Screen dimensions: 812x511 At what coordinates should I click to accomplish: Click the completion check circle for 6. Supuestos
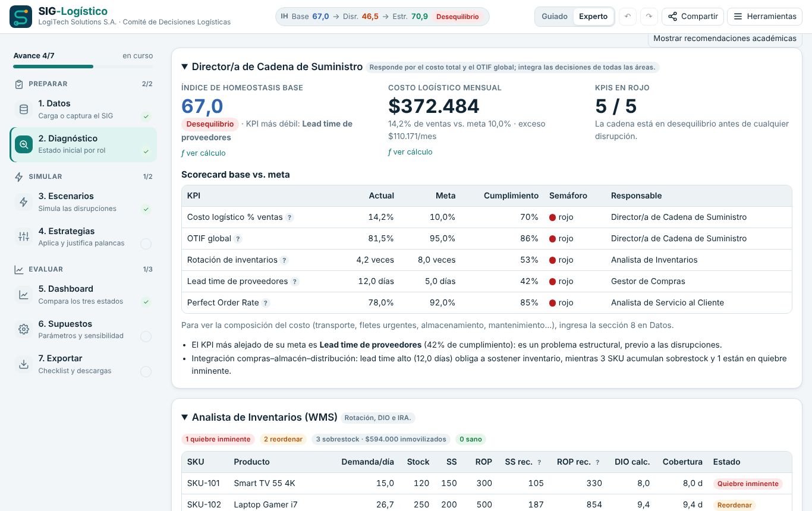146,337
